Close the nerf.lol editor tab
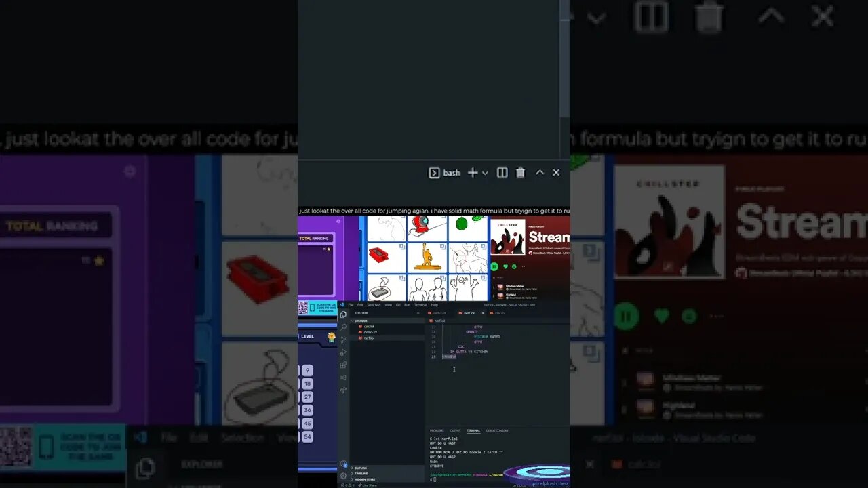 click(483, 313)
